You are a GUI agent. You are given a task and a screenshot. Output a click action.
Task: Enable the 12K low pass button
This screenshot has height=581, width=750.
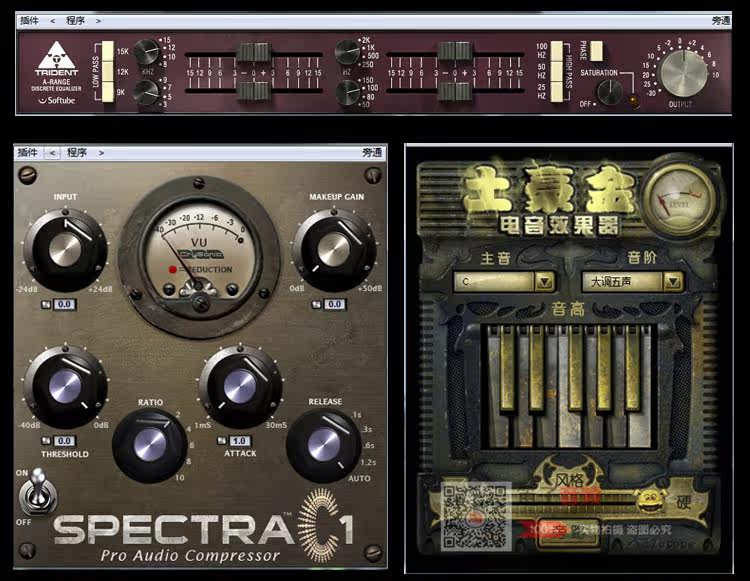[x=108, y=72]
